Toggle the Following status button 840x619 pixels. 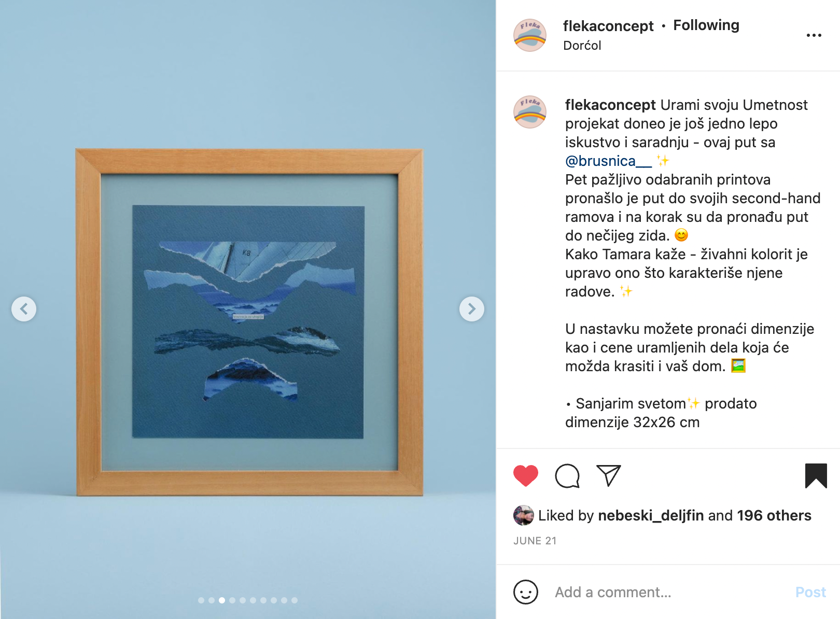(706, 25)
